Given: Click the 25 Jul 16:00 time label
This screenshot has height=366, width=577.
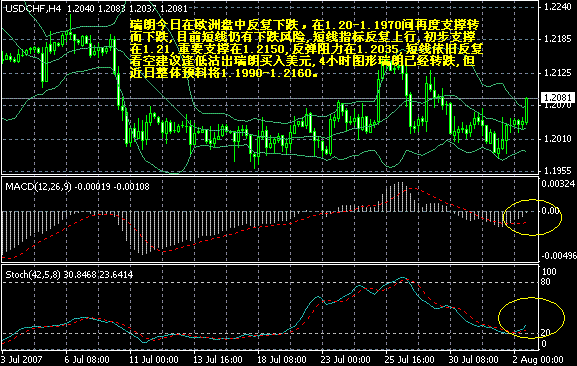Looking at the screenshot, I should pyautogui.click(x=410, y=359).
